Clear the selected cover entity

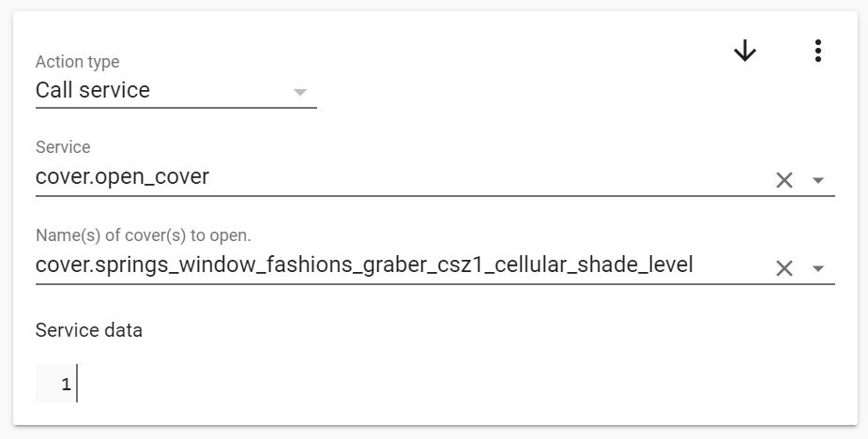[784, 268]
